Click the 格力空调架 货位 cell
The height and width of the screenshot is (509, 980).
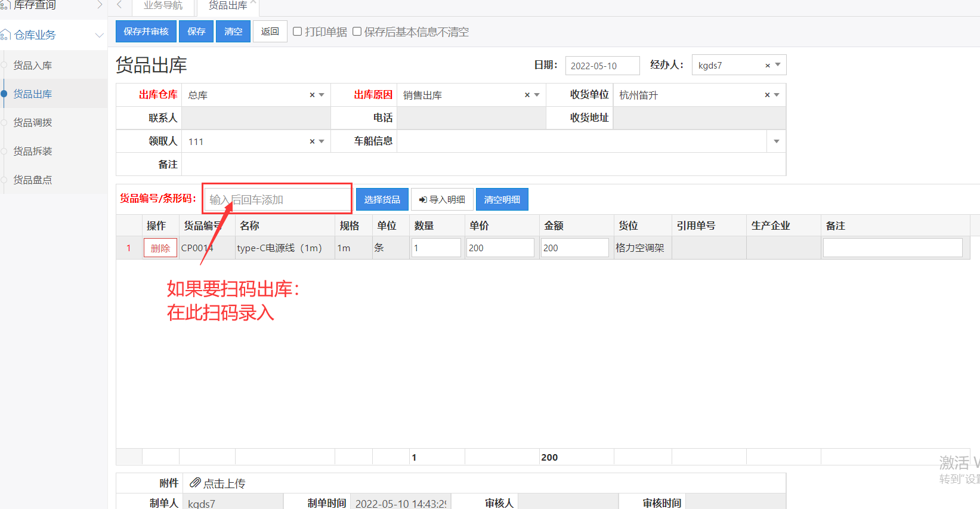(643, 248)
